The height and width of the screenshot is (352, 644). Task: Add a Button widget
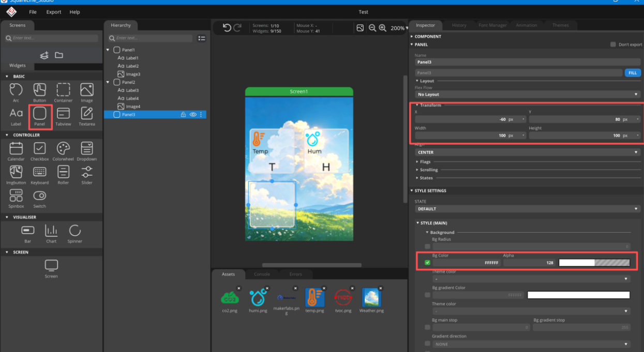[40, 93]
